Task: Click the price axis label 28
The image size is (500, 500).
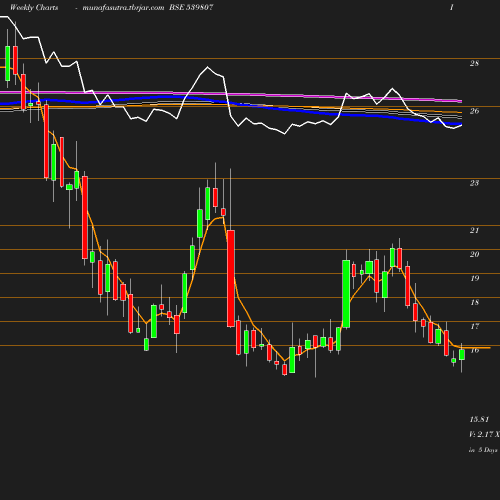Action: click(474, 63)
